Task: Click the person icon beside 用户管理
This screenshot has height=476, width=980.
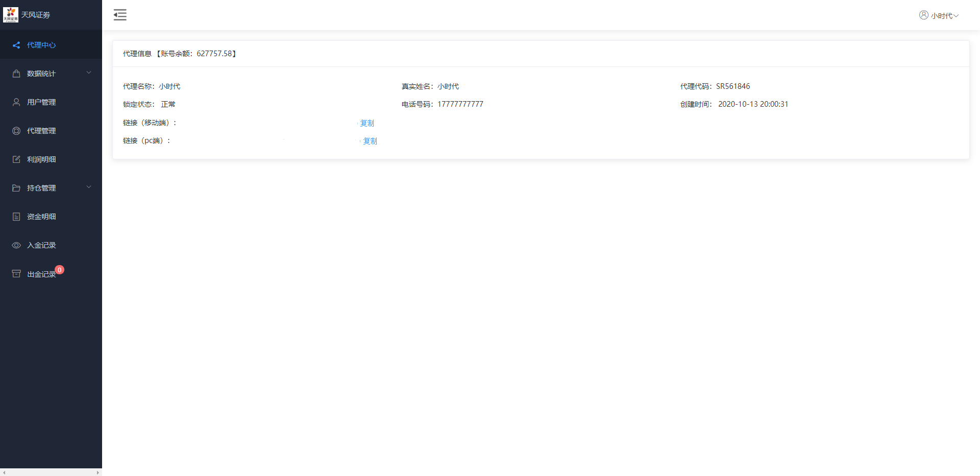Action: (16, 102)
